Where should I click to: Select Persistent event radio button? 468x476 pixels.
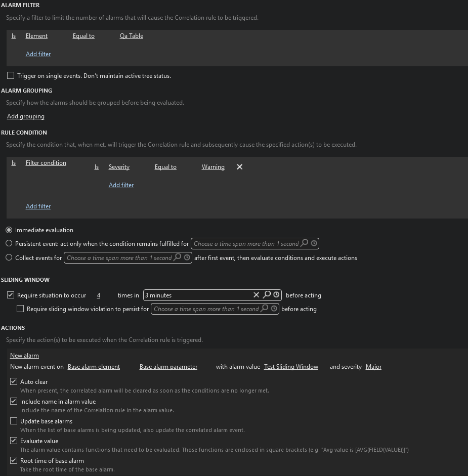point(9,243)
